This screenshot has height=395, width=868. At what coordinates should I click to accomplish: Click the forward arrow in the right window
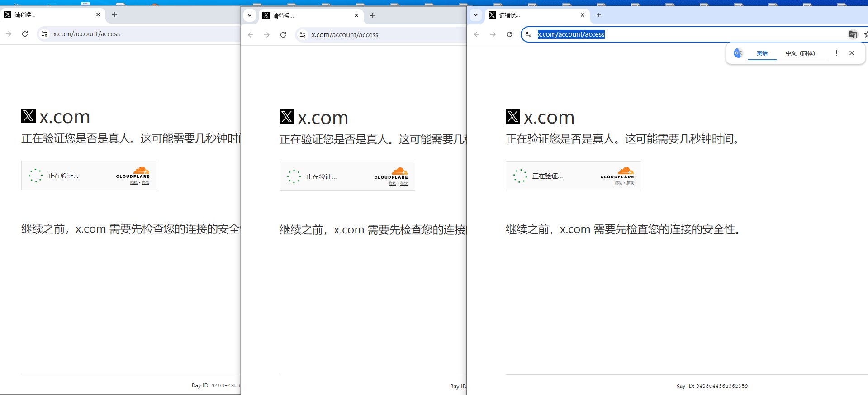(493, 34)
